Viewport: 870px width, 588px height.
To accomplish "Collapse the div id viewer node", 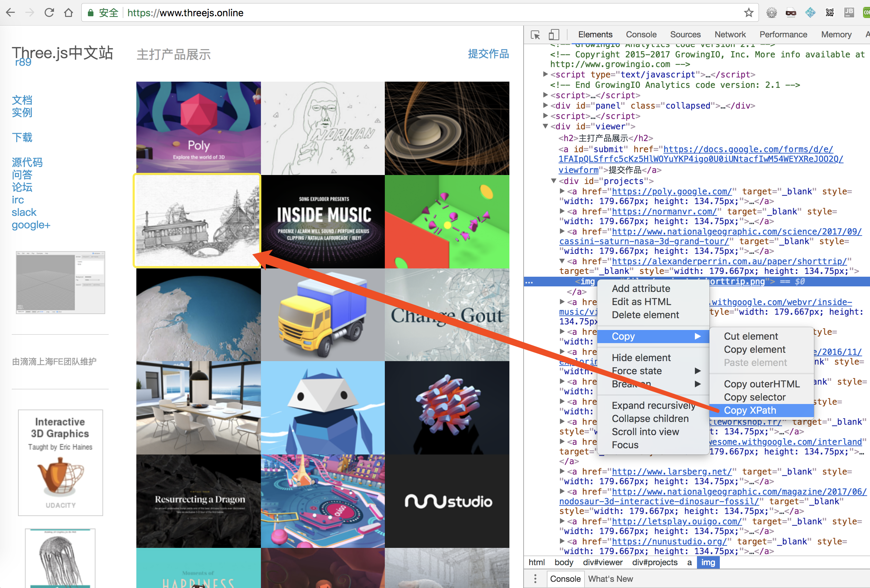I will point(545,127).
